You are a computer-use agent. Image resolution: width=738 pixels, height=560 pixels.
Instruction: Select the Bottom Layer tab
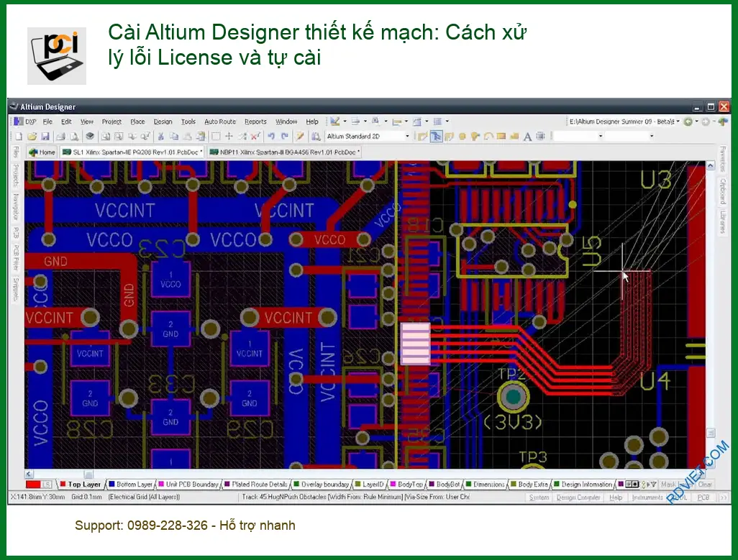point(130,485)
